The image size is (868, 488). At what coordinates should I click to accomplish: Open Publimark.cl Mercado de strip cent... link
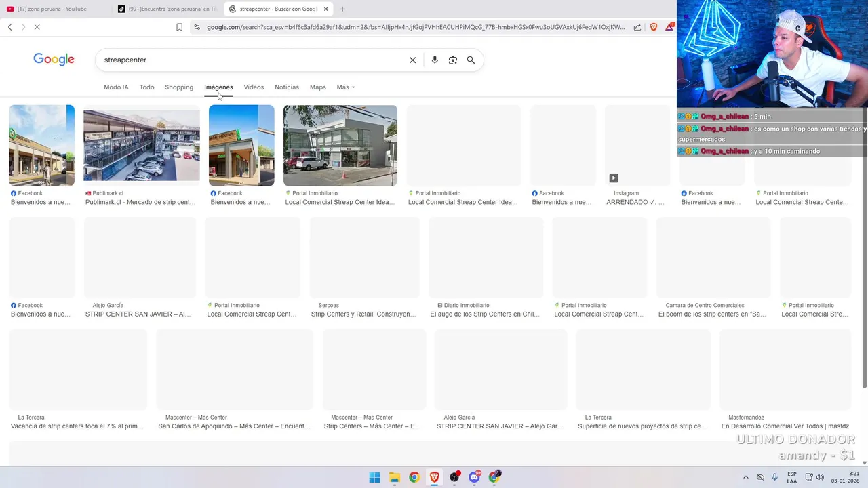(140, 202)
